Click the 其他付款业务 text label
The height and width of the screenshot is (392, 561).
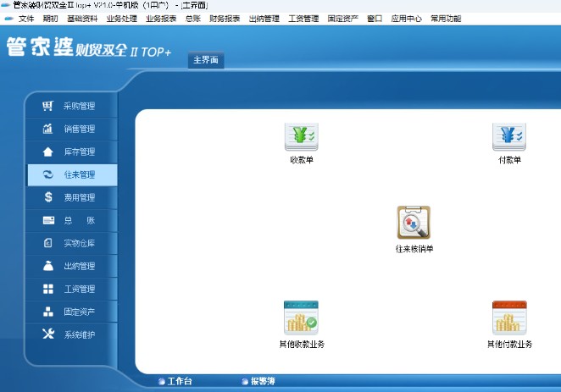pyautogui.click(x=509, y=344)
